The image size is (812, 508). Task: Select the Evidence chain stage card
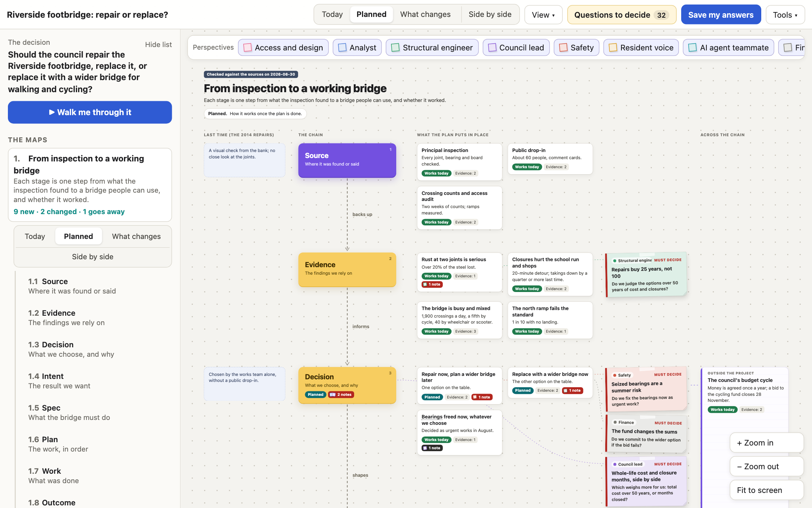click(x=347, y=270)
